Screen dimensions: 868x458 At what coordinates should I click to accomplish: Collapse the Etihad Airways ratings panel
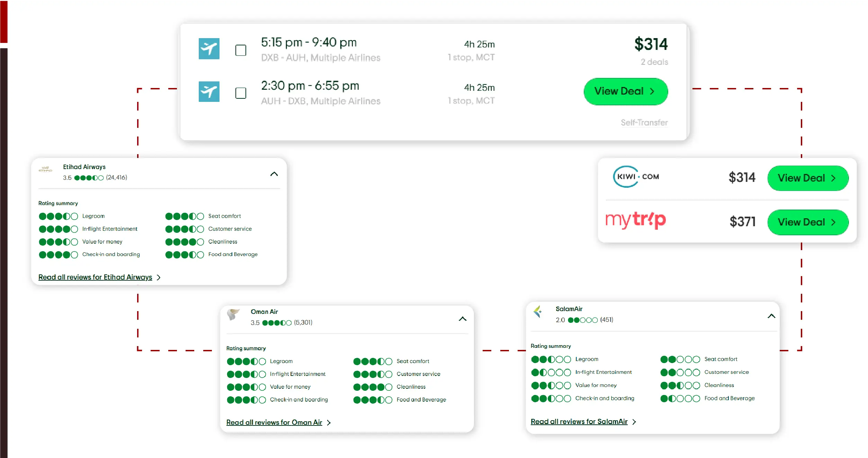(x=274, y=174)
